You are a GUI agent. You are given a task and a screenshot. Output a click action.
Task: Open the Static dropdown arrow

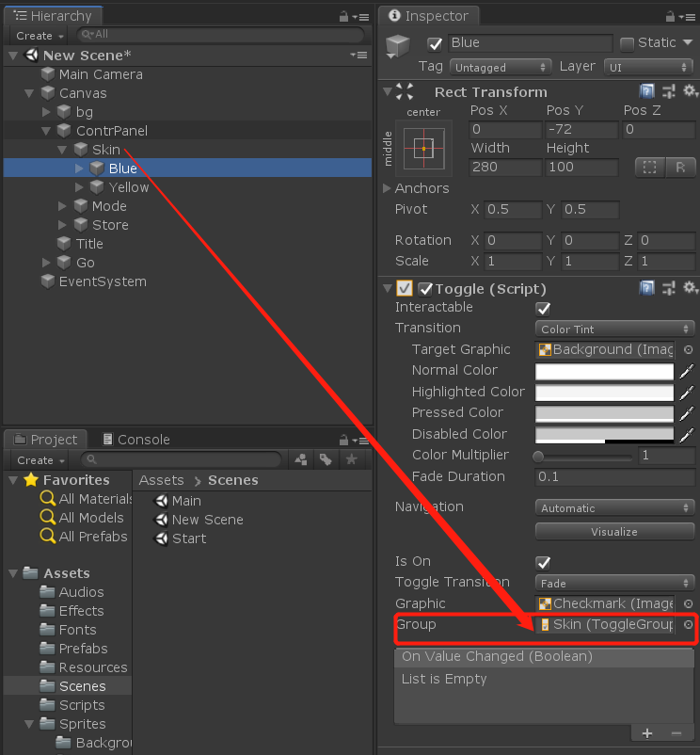(688, 43)
